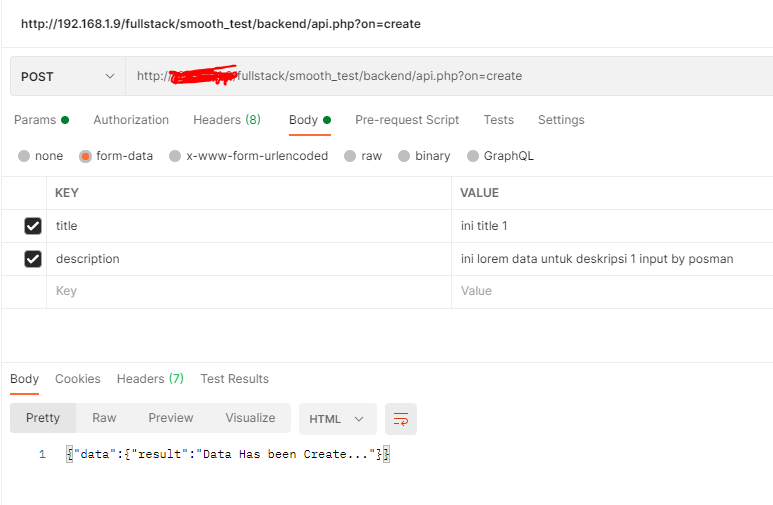Uncheck the description row checkbox
Image resolution: width=773 pixels, height=505 pixels.
(33, 259)
